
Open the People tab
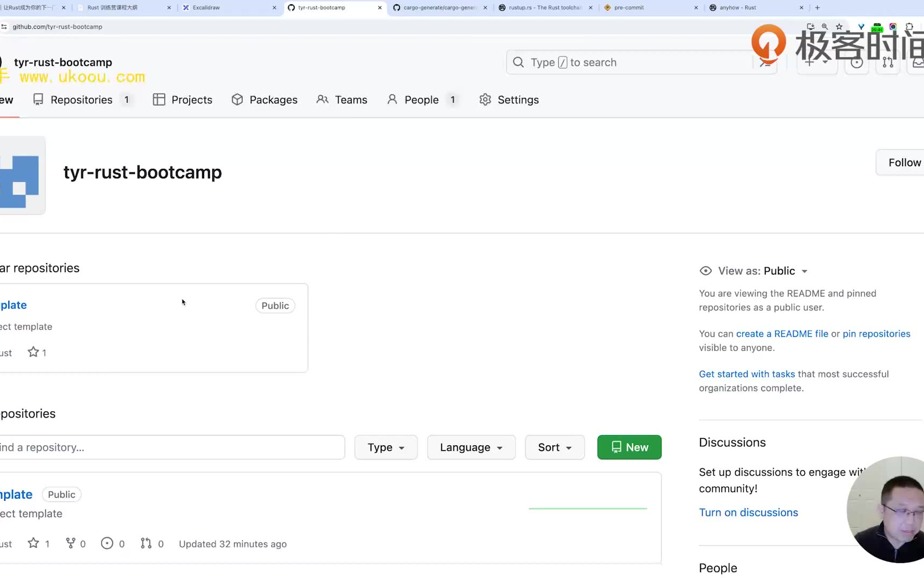point(422,100)
